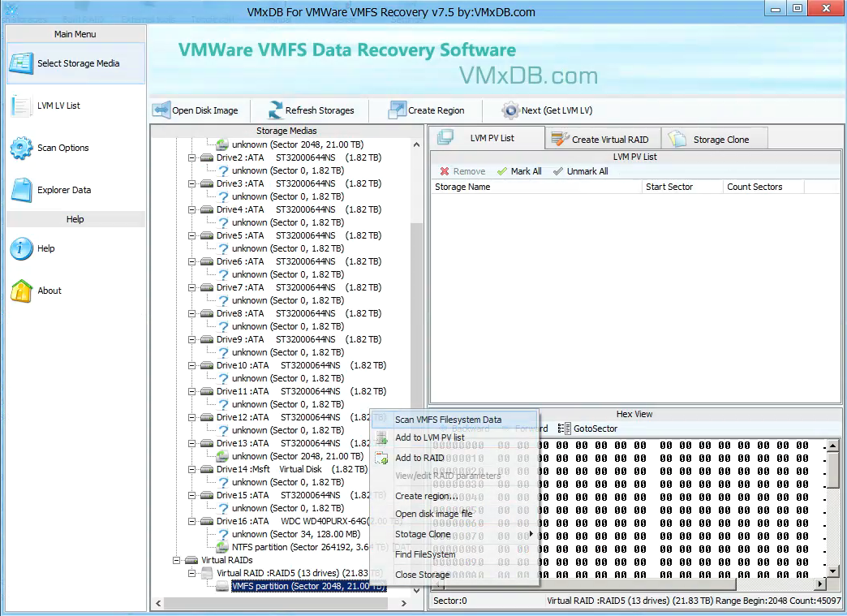Image resolution: width=847 pixels, height=616 pixels.
Task: Click the Open Disk Image icon
Action: point(161,110)
